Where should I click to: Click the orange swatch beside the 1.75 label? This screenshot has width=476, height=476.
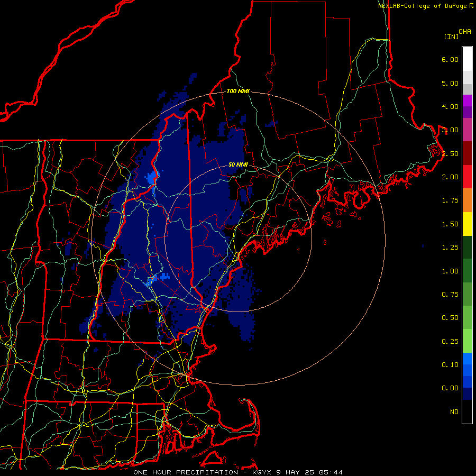coord(467,200)
